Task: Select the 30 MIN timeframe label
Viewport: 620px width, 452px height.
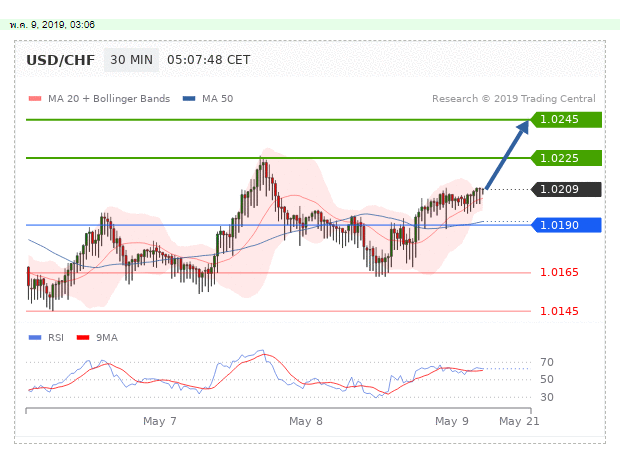Action: [x=131, y=60]
